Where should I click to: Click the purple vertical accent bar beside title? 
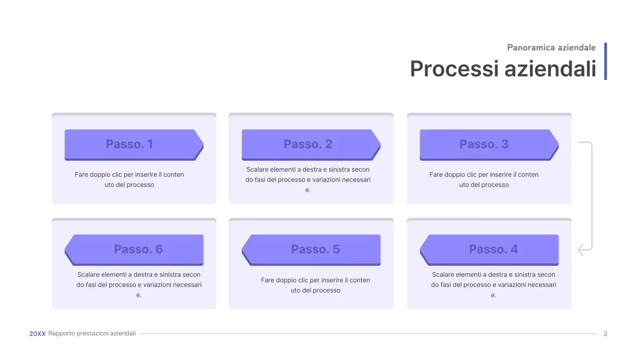click(605, 61)
